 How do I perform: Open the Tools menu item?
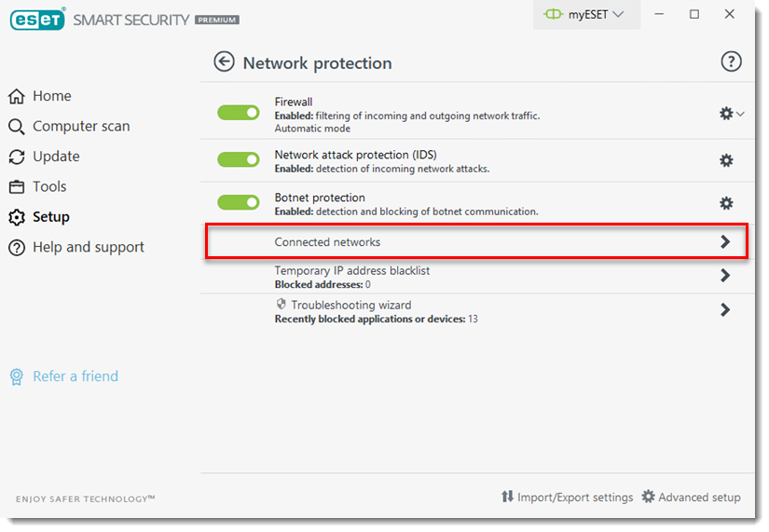[x=49, y=186]
